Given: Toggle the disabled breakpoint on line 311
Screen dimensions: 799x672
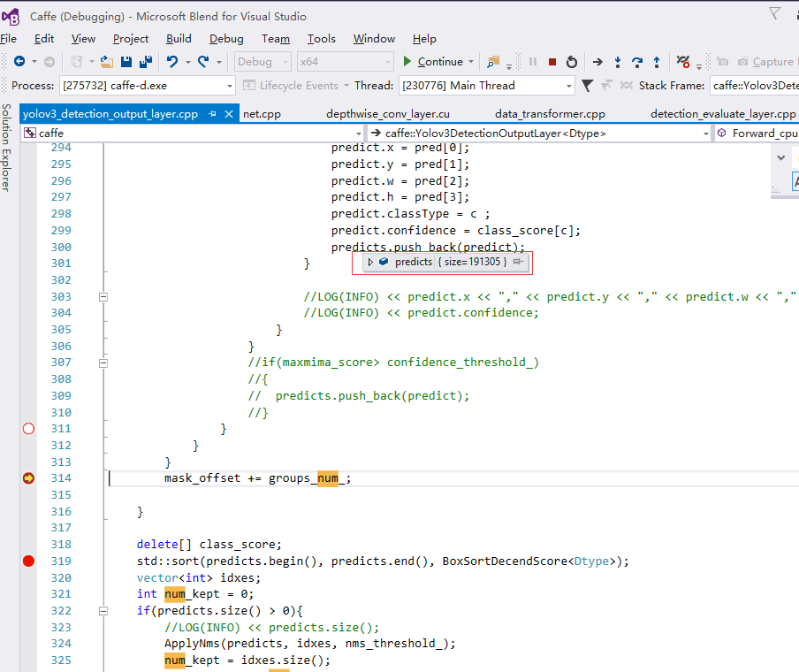Looking at the screenshot, I should click(x=28, y=429).
